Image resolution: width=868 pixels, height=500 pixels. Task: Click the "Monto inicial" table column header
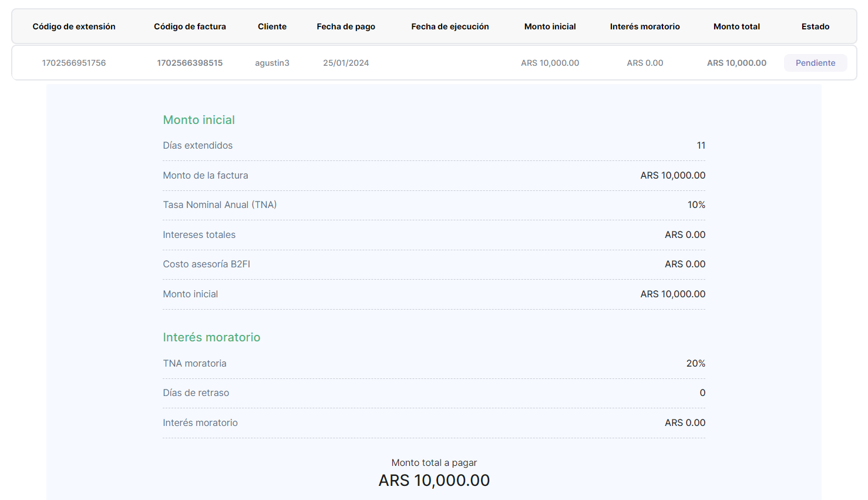(x=550, y=26)
